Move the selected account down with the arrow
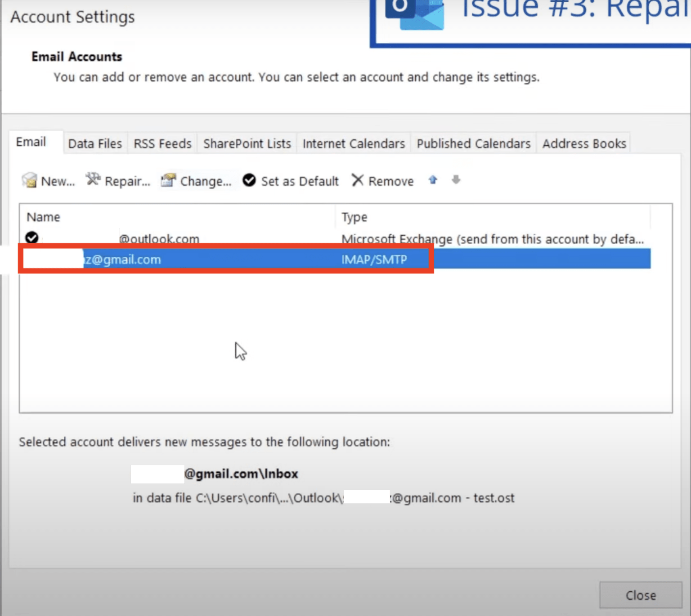This screenshot has height=616, width=691. pyautogui.click(x=456, y=180)
